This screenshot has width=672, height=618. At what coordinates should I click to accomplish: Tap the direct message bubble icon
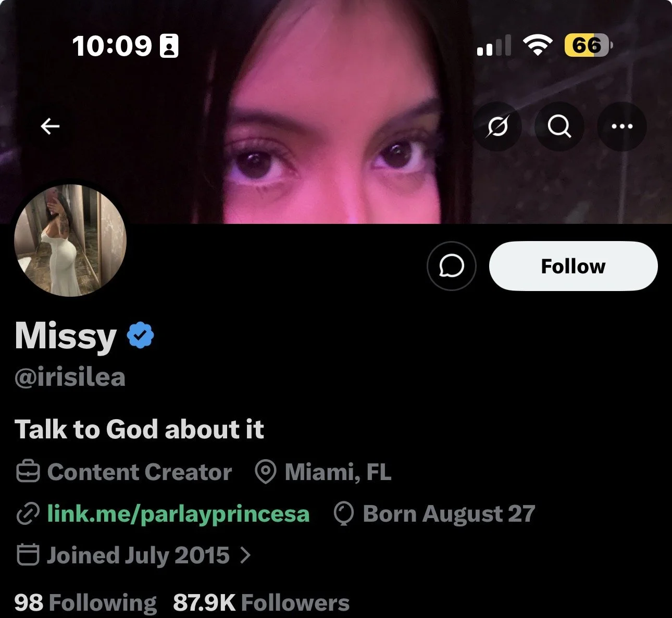tap(451, 266)
